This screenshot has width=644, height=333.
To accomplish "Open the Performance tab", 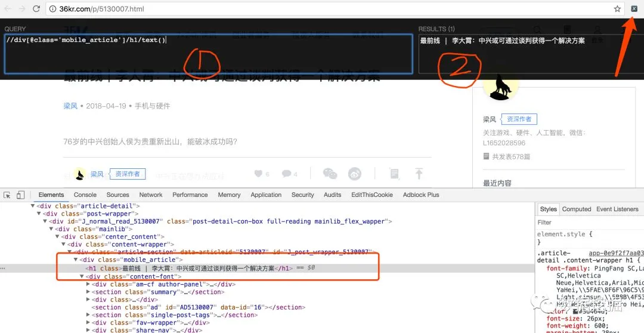I will [190, 195].
